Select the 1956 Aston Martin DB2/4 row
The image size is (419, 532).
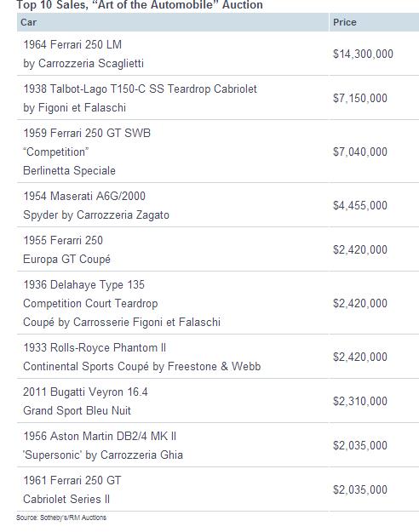coord(218,445)
